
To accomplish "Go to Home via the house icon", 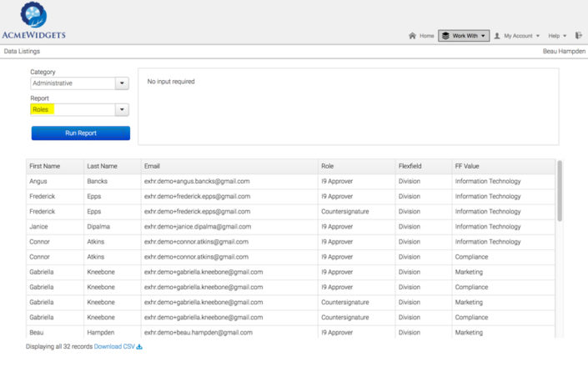I will coord(413,36).
